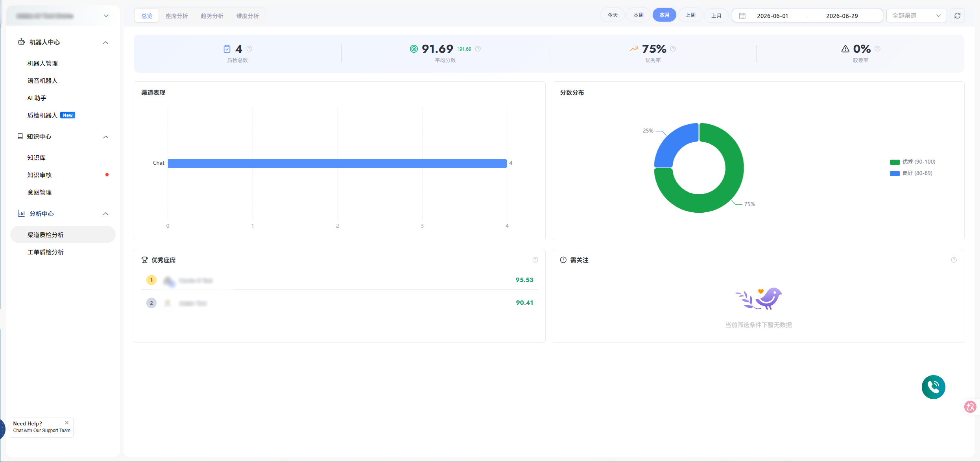Click the rank 1 gold badge
980x462 pixels.
point(151,280)
